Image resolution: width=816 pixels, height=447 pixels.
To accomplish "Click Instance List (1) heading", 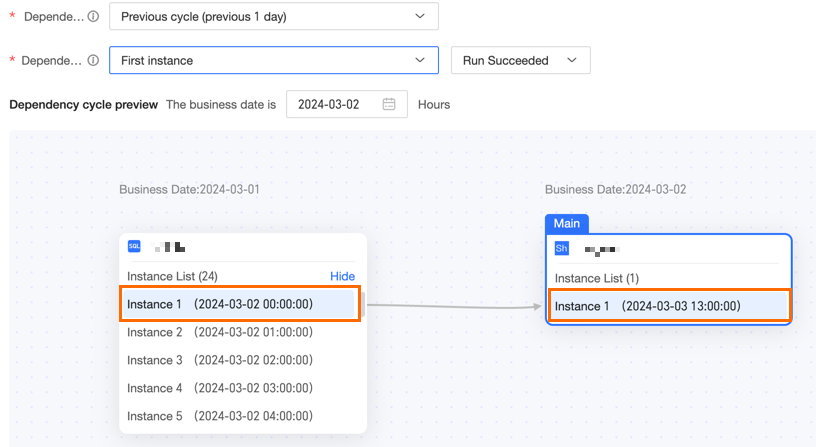I will pos(597,278).
